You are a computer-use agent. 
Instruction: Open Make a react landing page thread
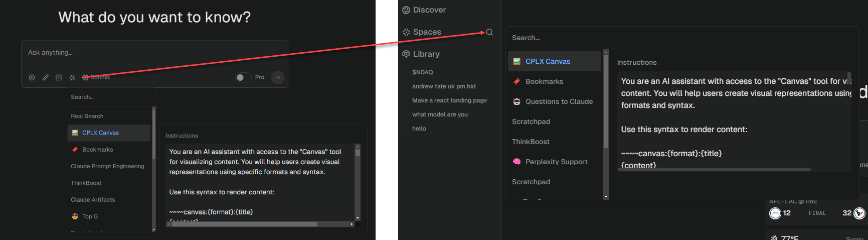click(x=449, y=100)
